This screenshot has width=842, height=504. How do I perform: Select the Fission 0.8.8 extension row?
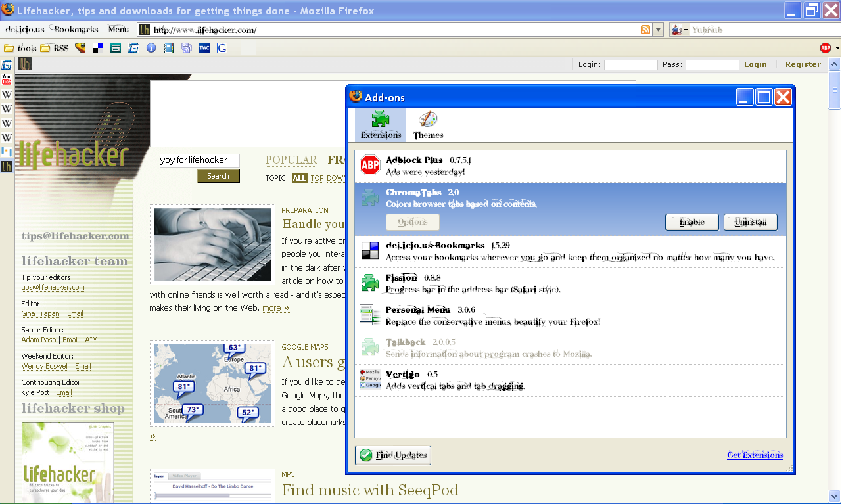point(571,283)
